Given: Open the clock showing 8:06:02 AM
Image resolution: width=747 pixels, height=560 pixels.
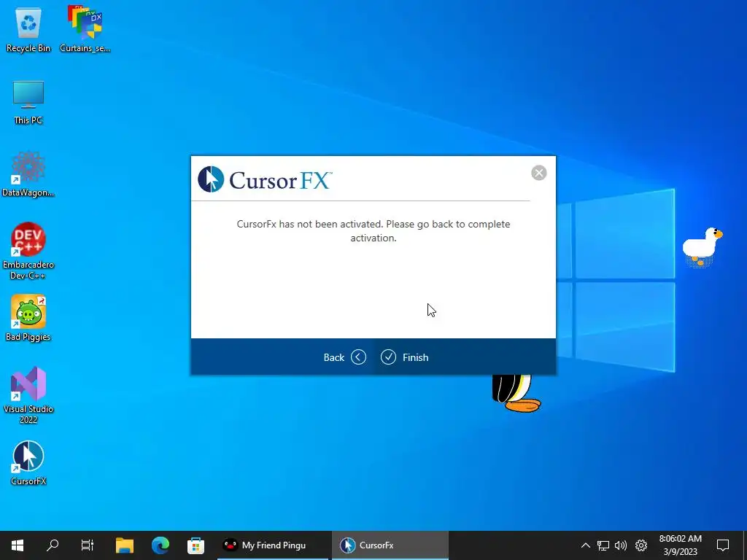Looking at the screenshot, I should [681, 545].
